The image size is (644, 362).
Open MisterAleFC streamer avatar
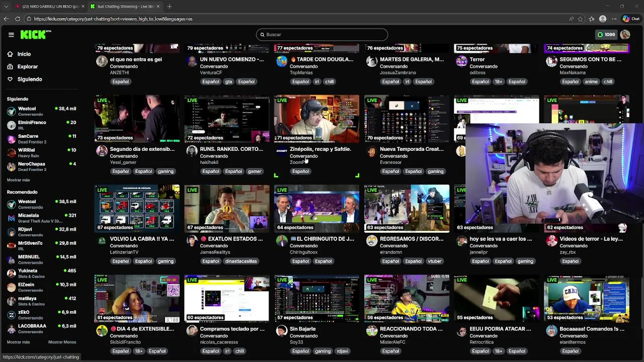pos(372,331)
